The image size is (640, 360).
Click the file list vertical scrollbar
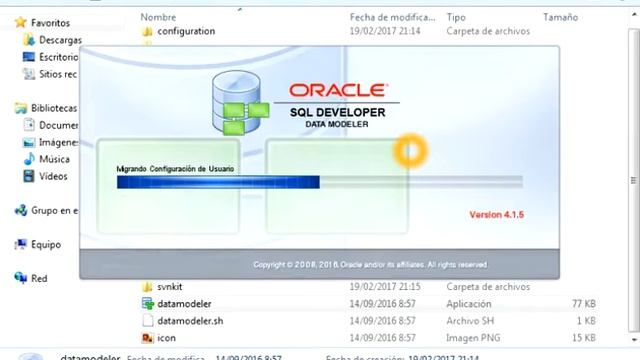tap(633, 180)
